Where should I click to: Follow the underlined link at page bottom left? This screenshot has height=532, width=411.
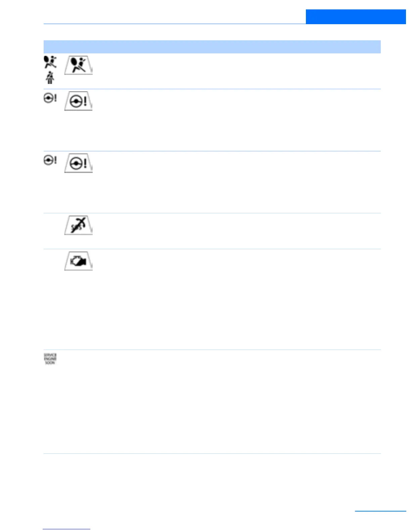click(x=66, y=529)
